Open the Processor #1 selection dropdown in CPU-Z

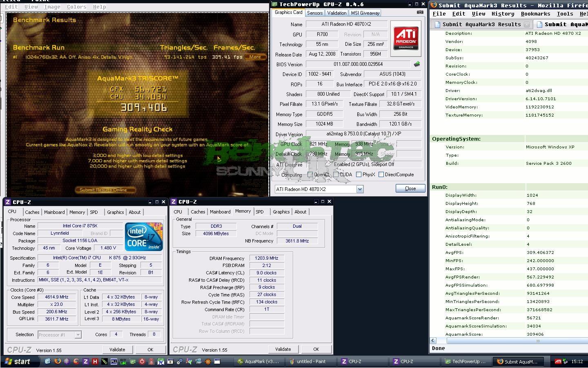78,335
